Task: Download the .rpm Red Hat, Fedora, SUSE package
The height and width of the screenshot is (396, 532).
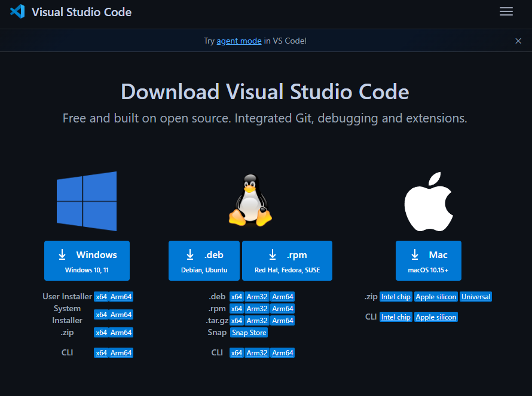Action: [x=287, y=261]
